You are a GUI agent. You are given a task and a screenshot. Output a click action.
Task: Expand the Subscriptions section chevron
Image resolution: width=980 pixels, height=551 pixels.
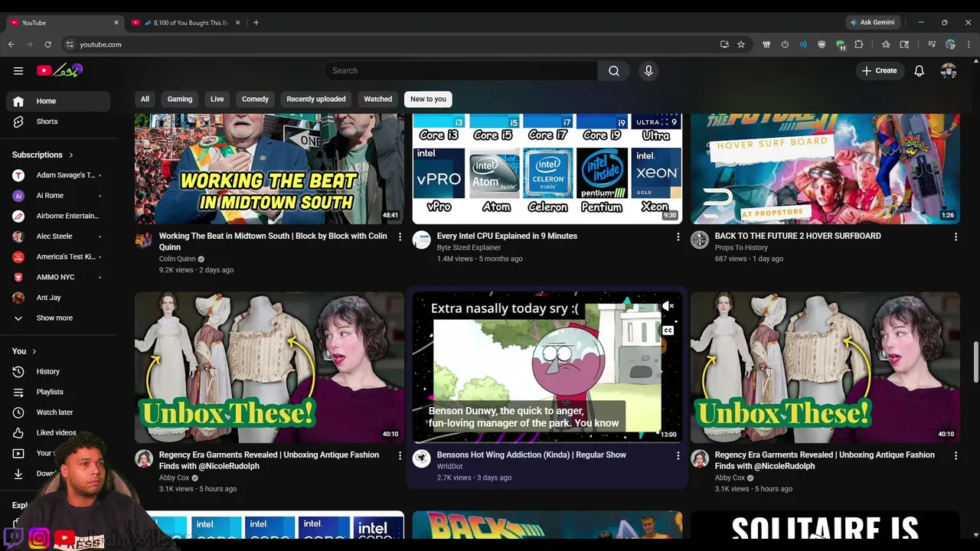(71, 155)
